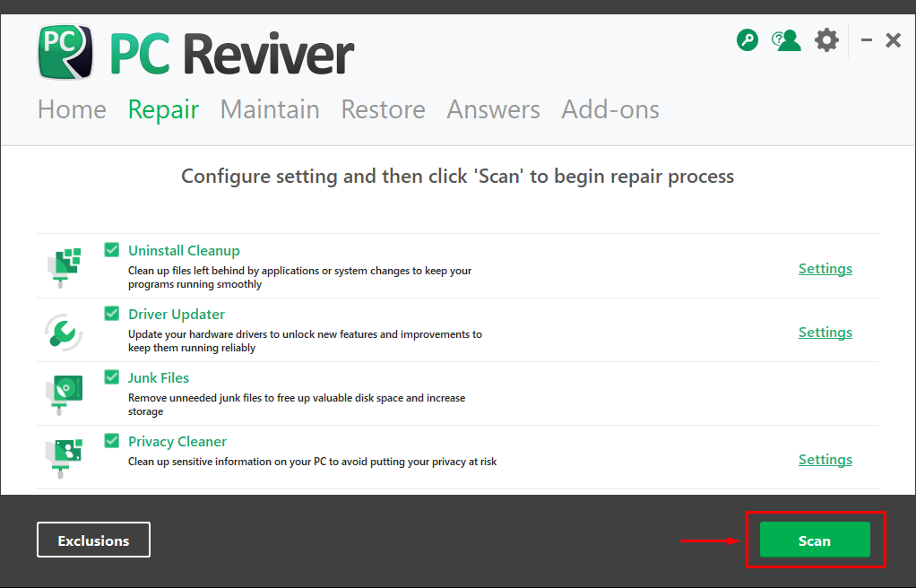Switch to the Add-ons tab
The image size is (916, 588).
pyautogui.click(x=610, y=109)
